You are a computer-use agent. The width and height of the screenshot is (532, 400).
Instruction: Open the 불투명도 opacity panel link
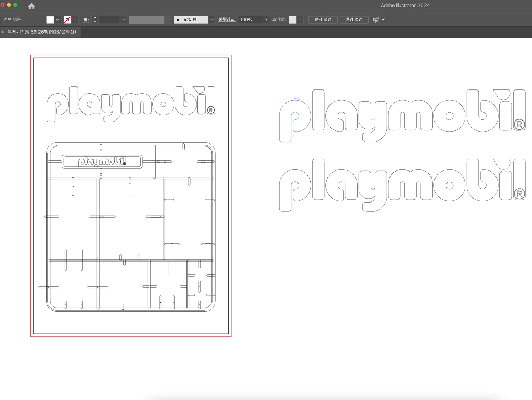[x=227, y=19]
